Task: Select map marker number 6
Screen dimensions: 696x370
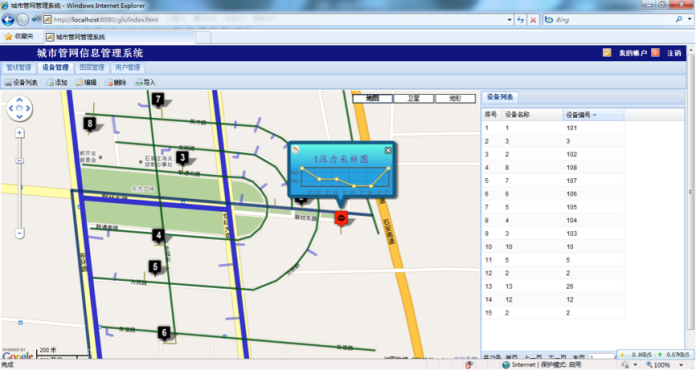Action: 164,333
